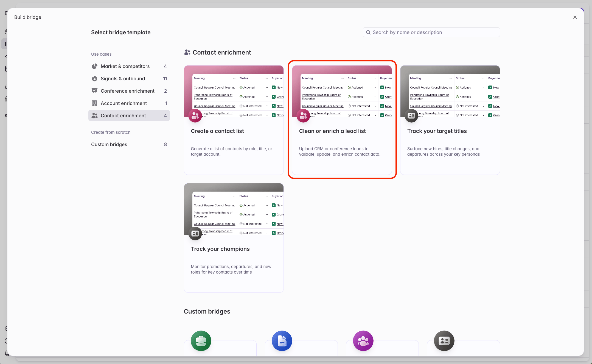Screen dimensions: 592x364
Task: Click the grey ID card badge on Track your target titles
Action: click(411, 116)
